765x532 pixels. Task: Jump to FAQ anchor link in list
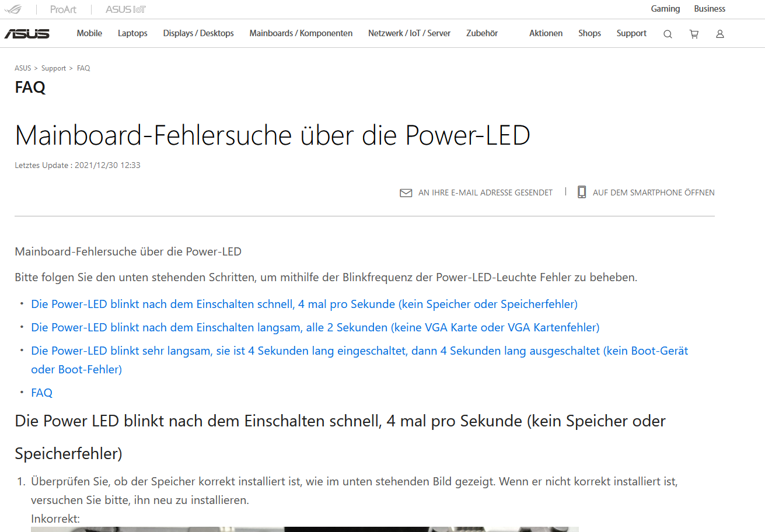coord(41,393)
